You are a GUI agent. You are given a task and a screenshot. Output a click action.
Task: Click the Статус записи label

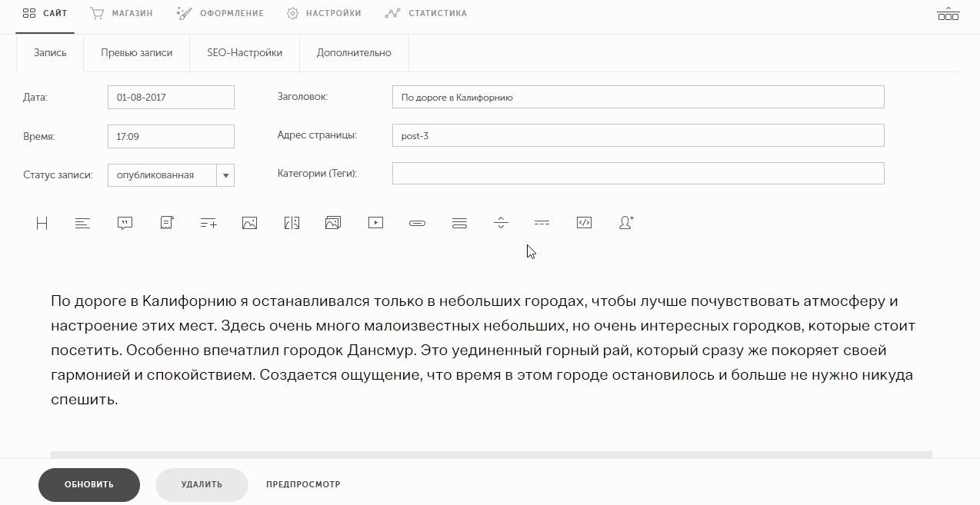pos(58,175)
